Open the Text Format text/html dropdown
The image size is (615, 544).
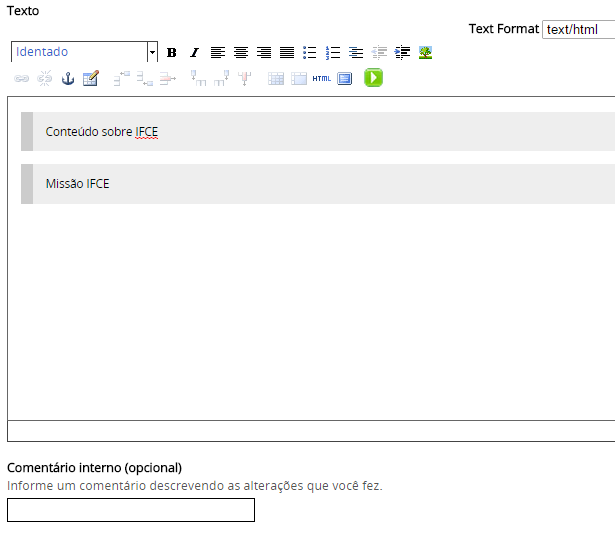click(579, 29)
